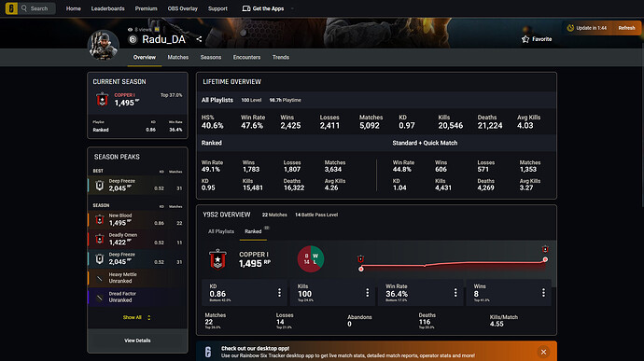Click the View Details button

pyautogui.click(x=137, y=340)
